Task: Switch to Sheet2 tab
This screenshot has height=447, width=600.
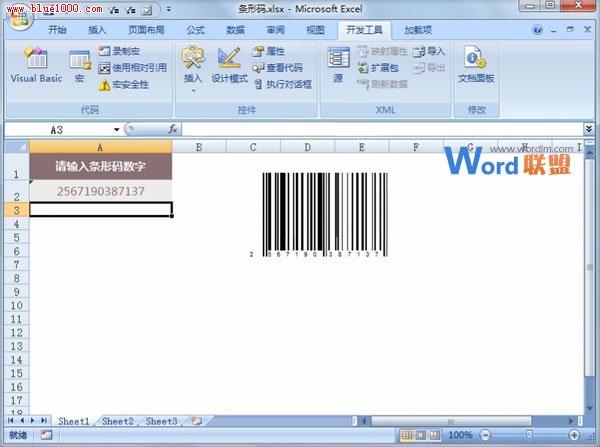Action: (x=118, y=421)
